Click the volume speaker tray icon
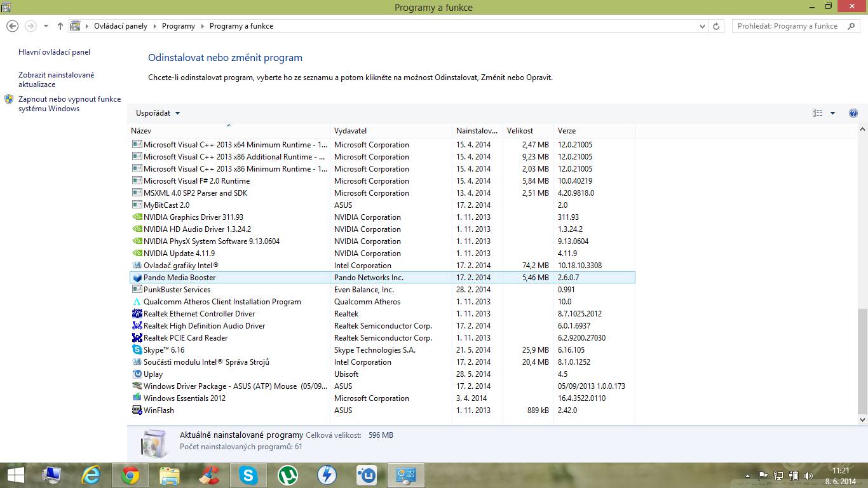 808,475
